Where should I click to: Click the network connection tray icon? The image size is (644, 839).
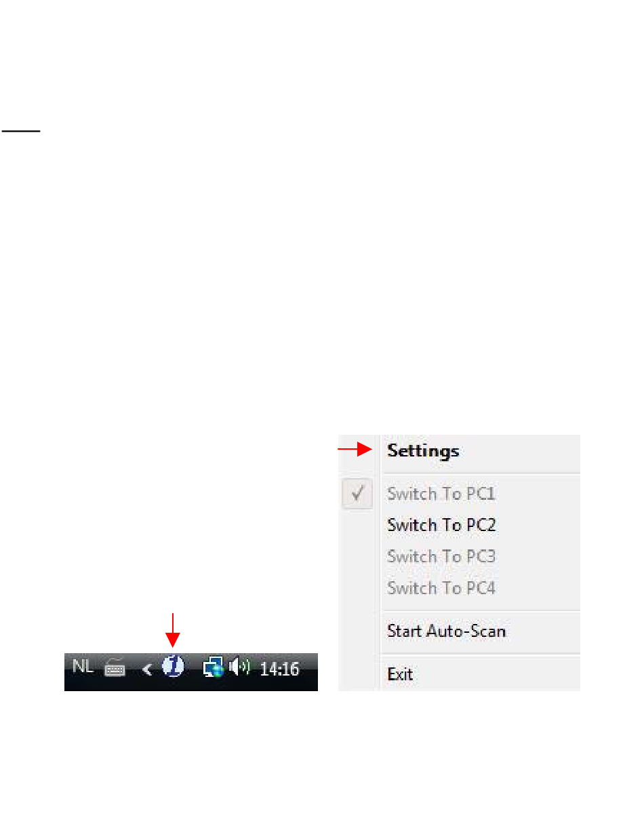(214, 669)
